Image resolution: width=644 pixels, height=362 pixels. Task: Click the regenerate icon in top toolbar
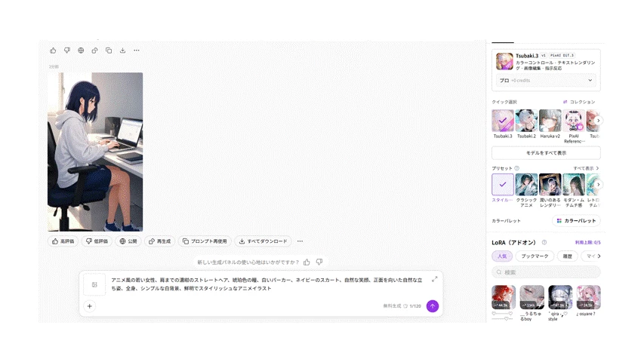click(95, 51)
